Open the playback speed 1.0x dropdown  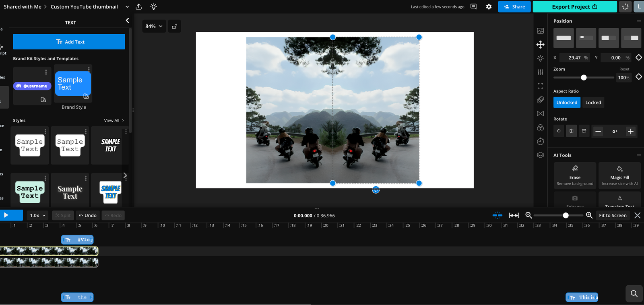click(x=37, y=216)
